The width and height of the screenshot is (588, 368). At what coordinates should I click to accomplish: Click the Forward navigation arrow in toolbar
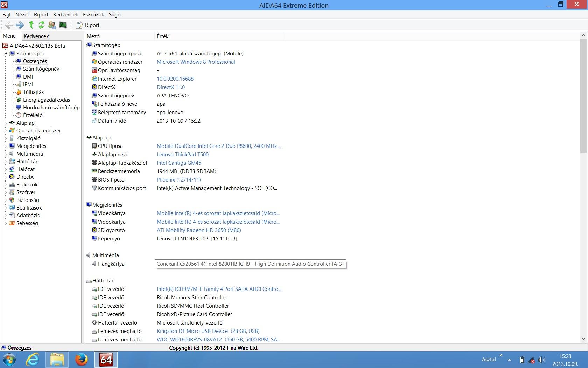pyautogui.click(x=20, y=25)
